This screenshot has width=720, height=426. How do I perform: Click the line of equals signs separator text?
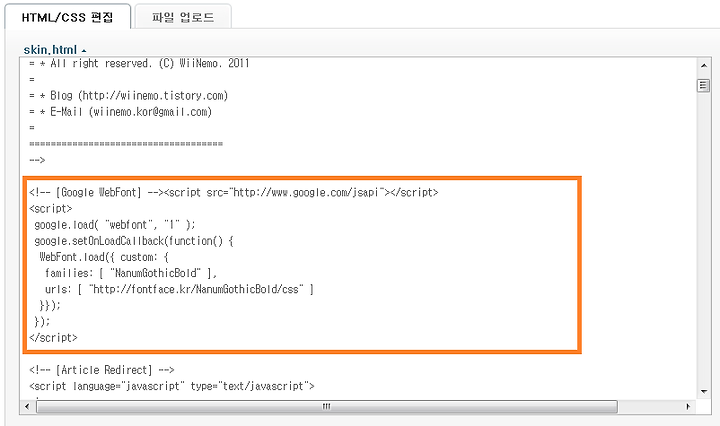[x=126, y=144]
